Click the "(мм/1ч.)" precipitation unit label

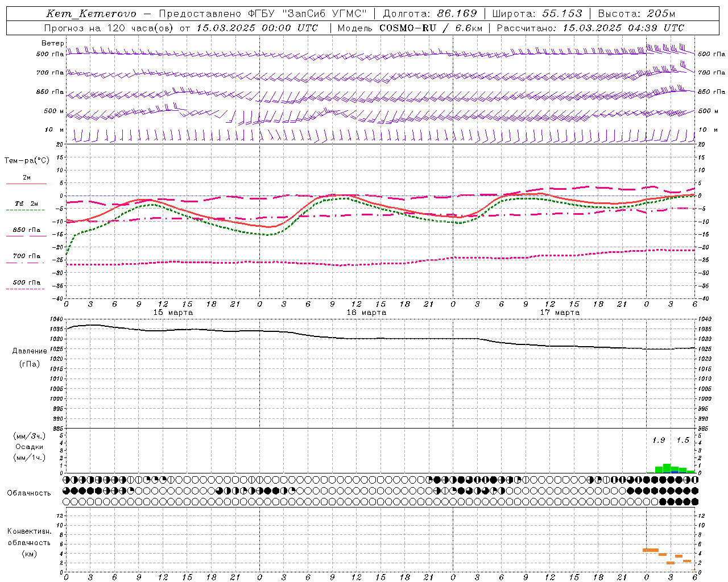click(x=30, y=458)
